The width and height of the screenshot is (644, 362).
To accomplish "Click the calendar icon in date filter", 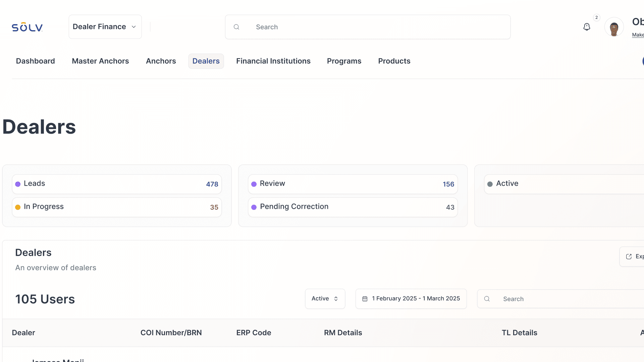I will (365, 299).
